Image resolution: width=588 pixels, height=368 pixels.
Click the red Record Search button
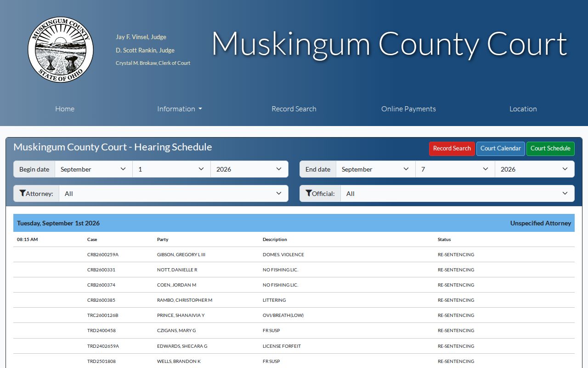point(452,149)
